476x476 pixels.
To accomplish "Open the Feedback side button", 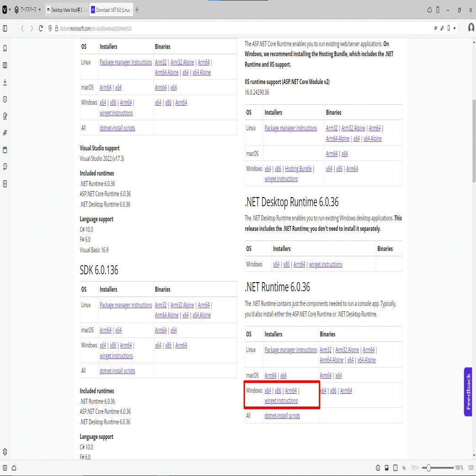I will (x=468, y=392).
